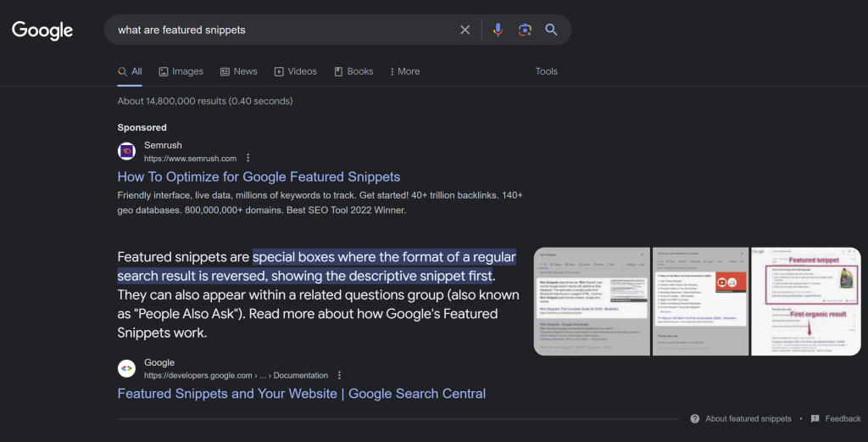Click into the search query input field
The image size is (868, 442).
(x=280, y=30)
